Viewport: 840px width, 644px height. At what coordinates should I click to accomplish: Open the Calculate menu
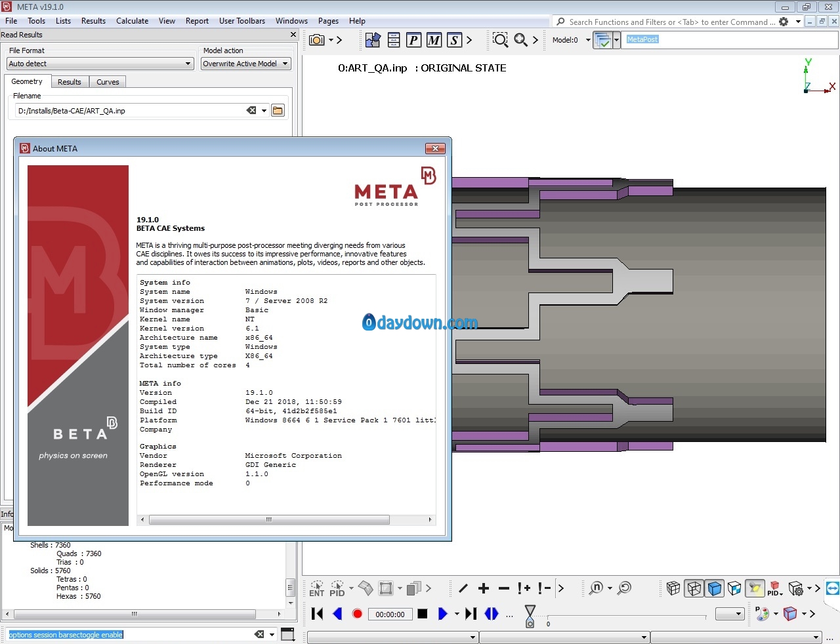[133, 21]
